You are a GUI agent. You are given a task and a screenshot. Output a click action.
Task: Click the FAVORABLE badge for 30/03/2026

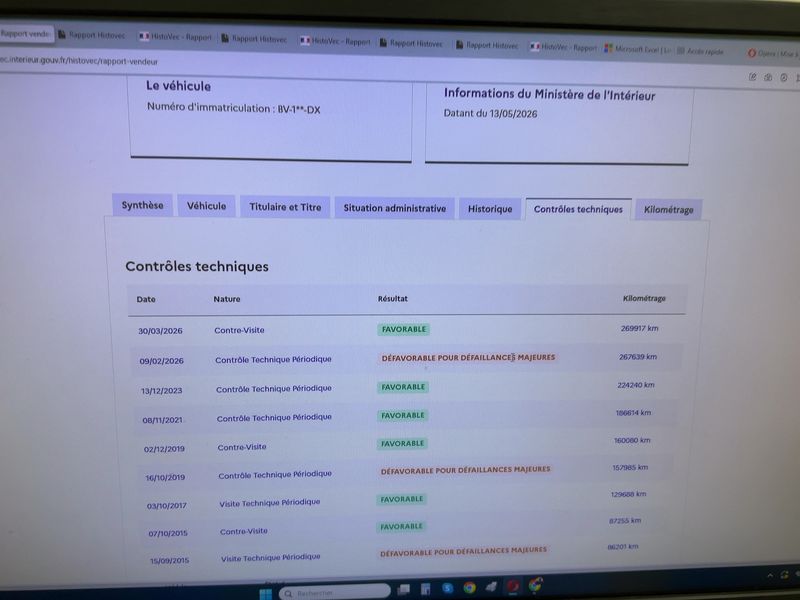[x=404, y=330]
